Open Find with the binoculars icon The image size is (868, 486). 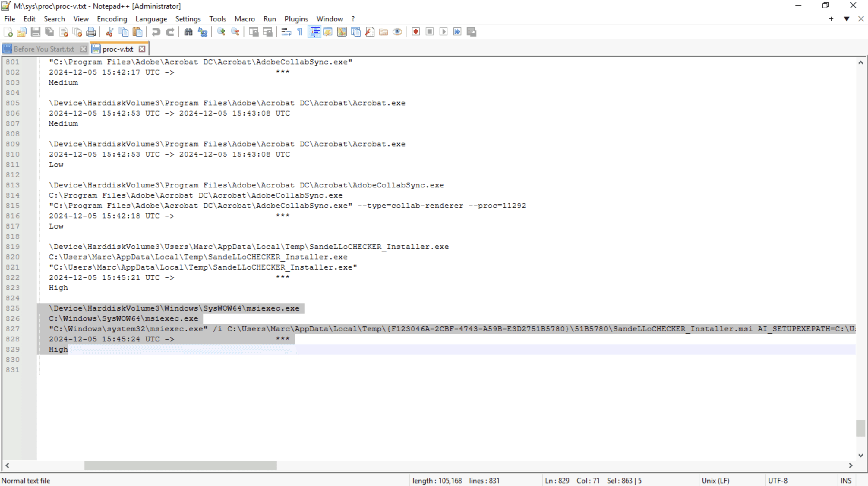(188, 32)
